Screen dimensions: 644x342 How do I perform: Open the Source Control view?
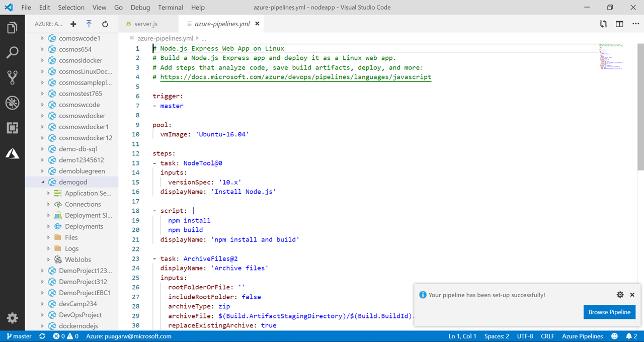12,77
